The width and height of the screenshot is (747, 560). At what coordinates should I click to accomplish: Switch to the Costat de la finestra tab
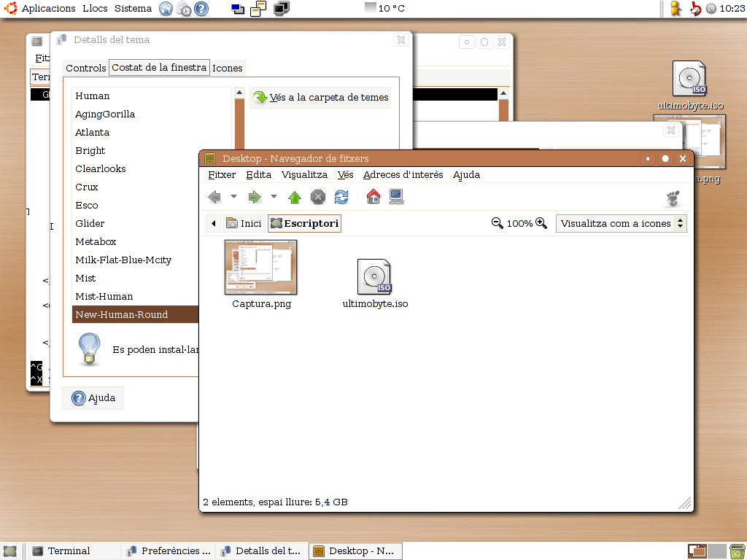click(159, 68)
